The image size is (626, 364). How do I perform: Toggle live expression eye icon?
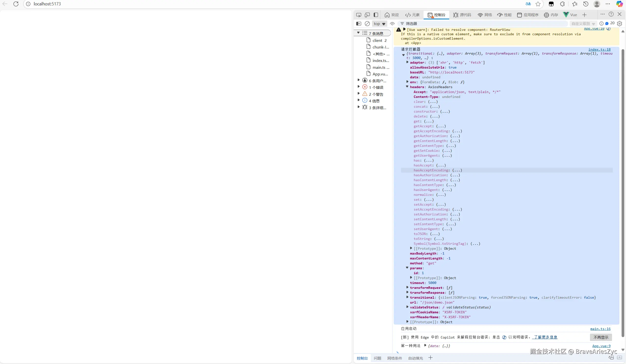pos(392,24)
